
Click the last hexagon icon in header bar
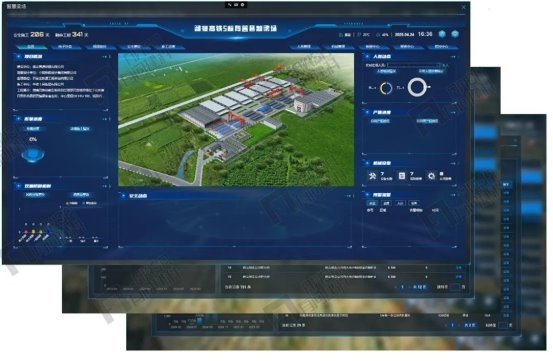point(455,34)
